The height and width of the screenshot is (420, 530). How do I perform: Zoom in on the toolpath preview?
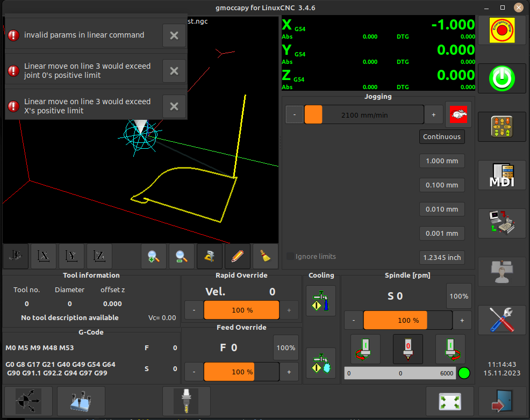pyautogui.click(x=154, y=256)
